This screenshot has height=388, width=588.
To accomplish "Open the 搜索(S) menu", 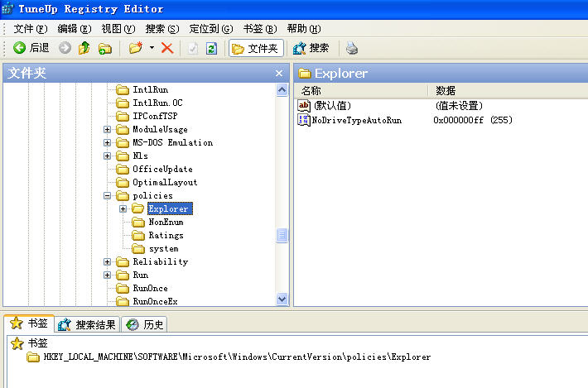I will [x=162, y=29].
